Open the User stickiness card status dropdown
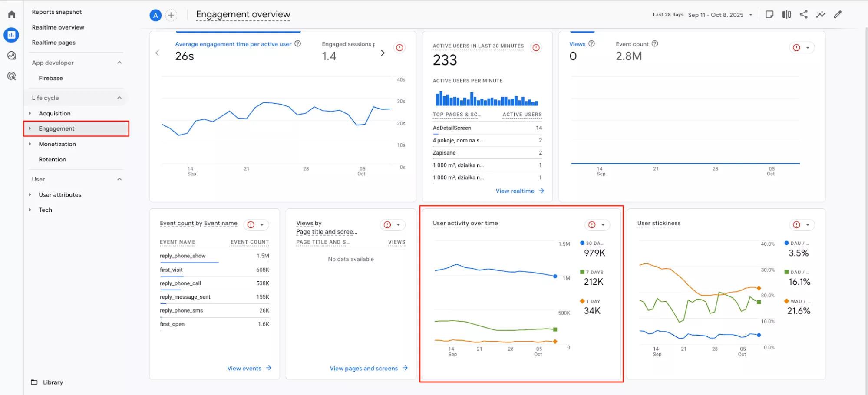868x395 pixels. click(807, 225)
